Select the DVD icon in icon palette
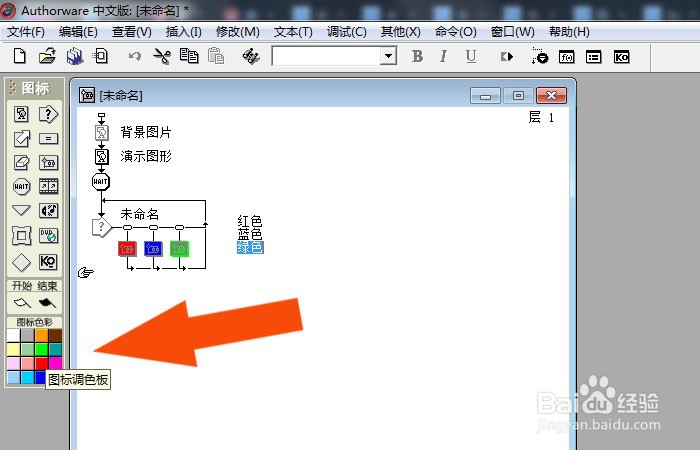 [x=48, y=236]
